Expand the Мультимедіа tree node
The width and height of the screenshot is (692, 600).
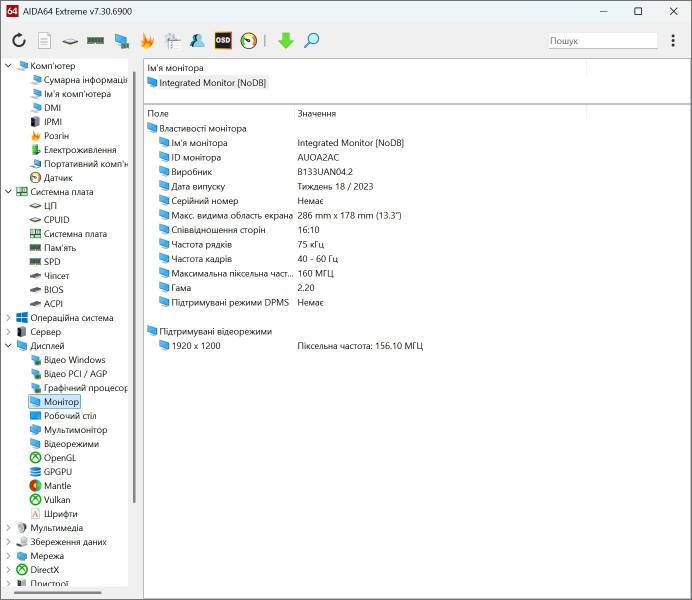(8, 528)
